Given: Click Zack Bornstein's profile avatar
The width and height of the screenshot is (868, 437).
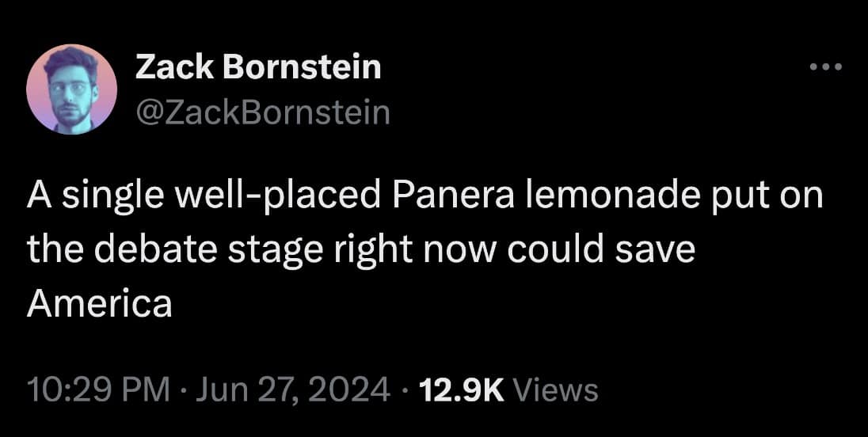Looking at the screenshot, I should tap(71, 89).
